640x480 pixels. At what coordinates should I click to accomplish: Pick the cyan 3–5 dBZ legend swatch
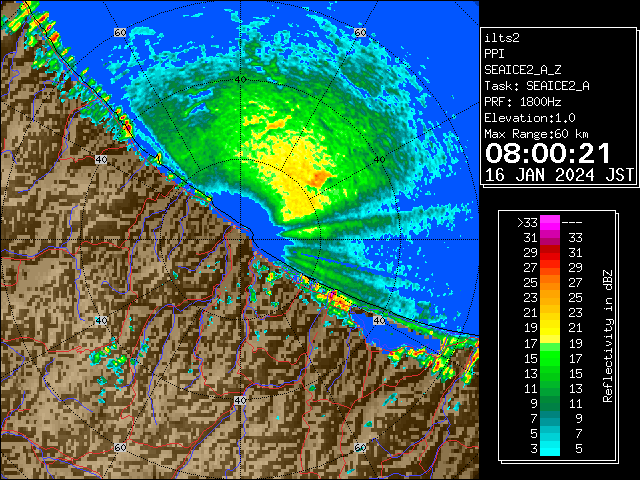click(550, 448)
